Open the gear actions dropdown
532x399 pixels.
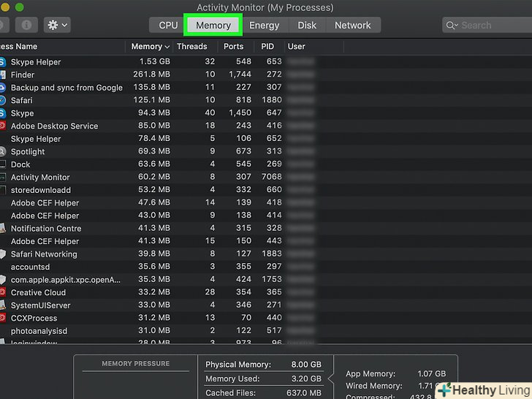(57, 25)
